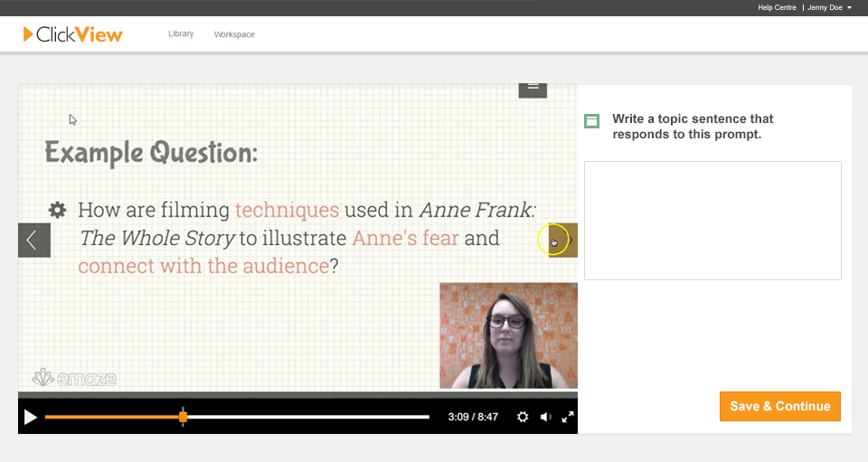Click the gear bullet on slide
Screen dimensions: 868x462
57,210
